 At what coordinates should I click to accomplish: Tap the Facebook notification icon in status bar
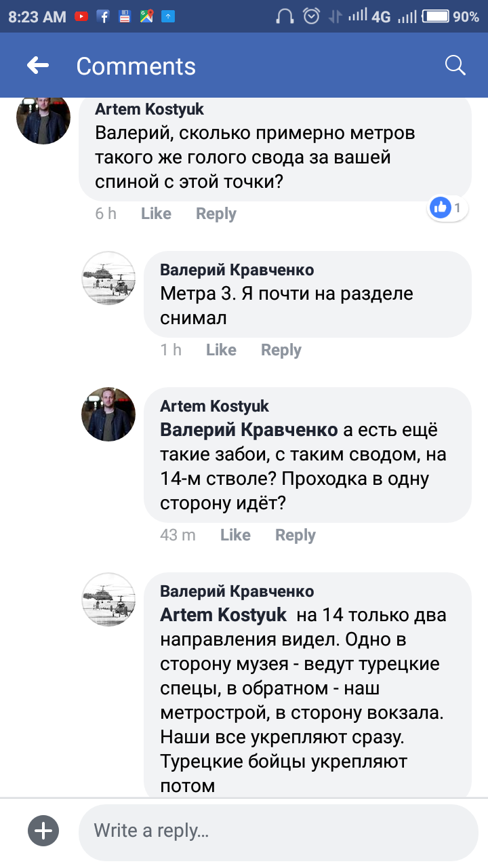(103, 17)
